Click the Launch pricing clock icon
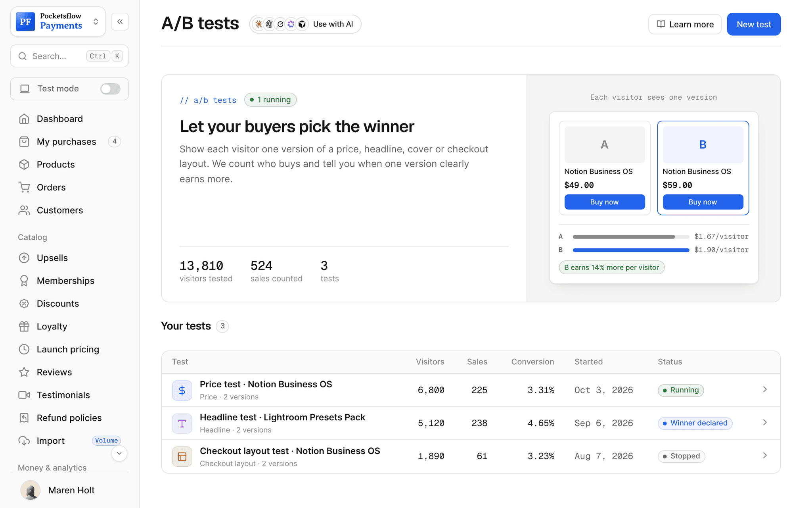The image size is (812, 508). click(x=24, y=349)
